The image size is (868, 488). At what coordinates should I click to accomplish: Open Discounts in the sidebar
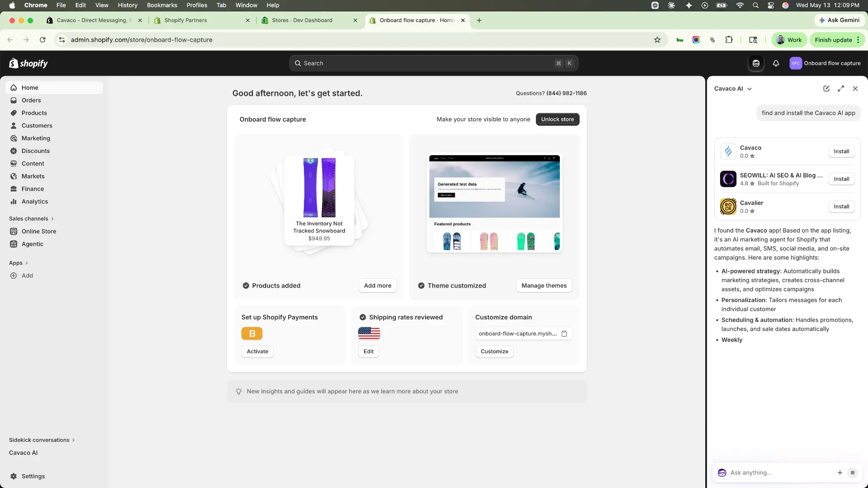click(x=54, y=151)
